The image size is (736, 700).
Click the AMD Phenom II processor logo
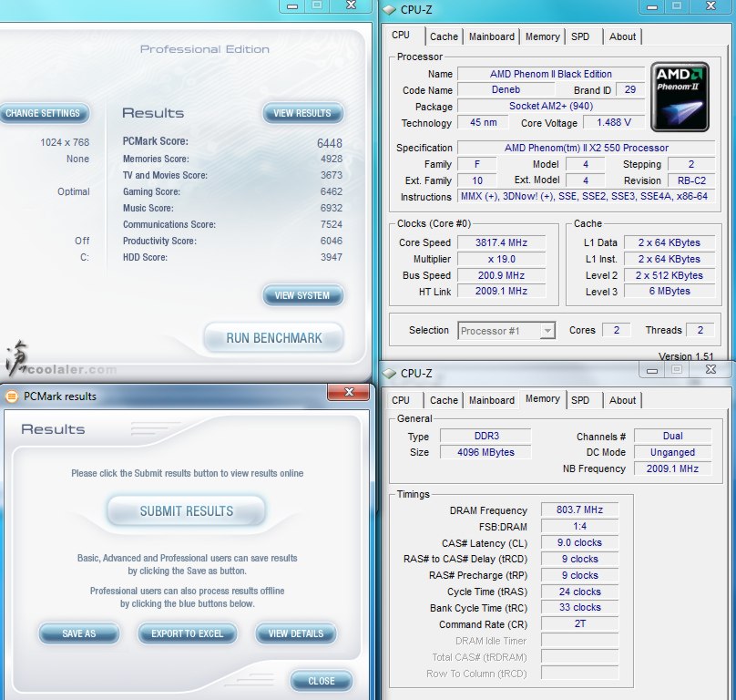tap(680, 97)
